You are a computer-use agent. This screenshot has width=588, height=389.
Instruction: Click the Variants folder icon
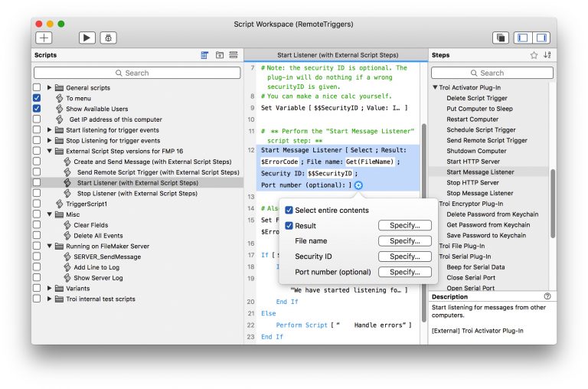(59, 289)
